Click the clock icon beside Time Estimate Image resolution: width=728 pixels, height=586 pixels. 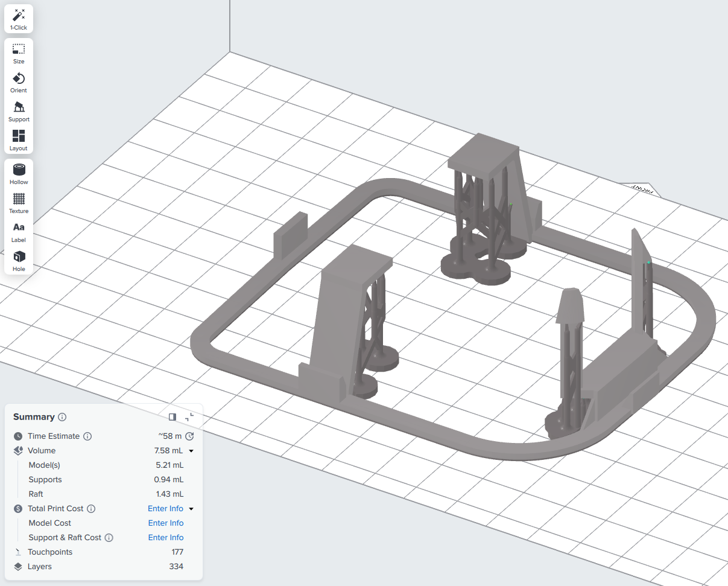click(18, 436)
